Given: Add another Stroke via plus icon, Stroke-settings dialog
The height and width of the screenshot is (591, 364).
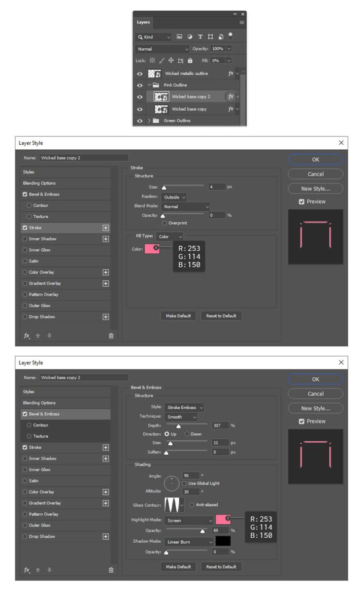Looking at the screenshot, I should pos(105,228).
